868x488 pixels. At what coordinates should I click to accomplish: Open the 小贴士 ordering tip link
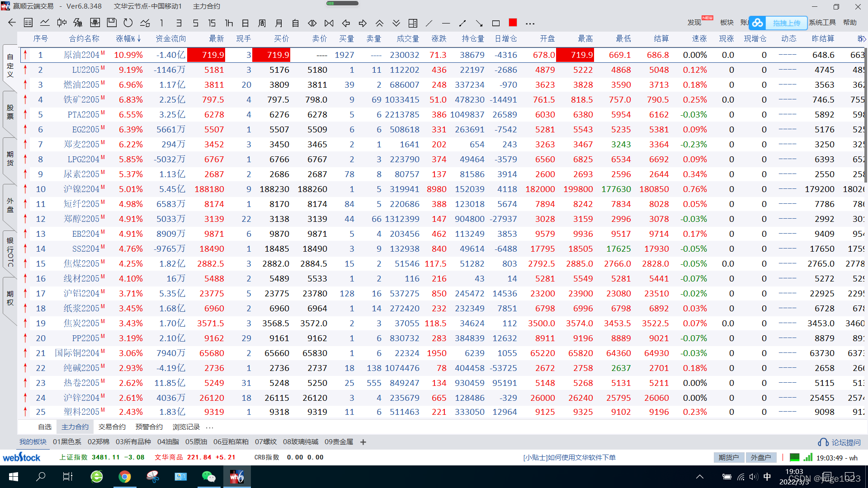point(570,458)
